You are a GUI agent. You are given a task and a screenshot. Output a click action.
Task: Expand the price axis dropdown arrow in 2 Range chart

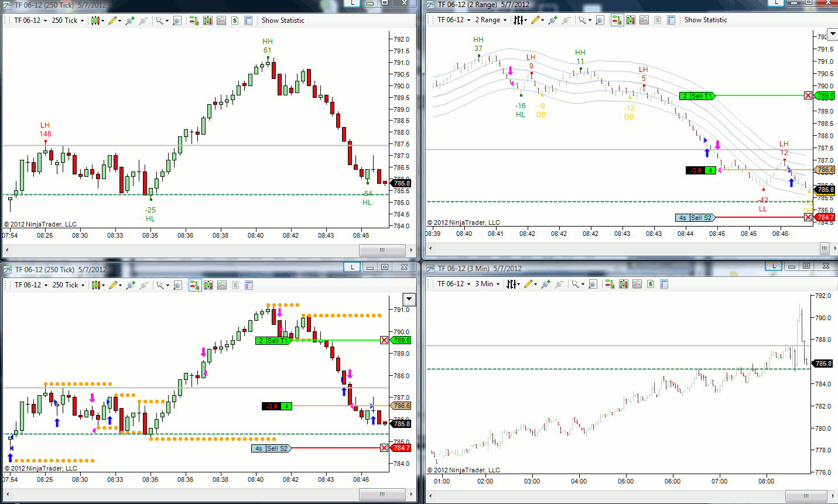(x=832, y=35)
